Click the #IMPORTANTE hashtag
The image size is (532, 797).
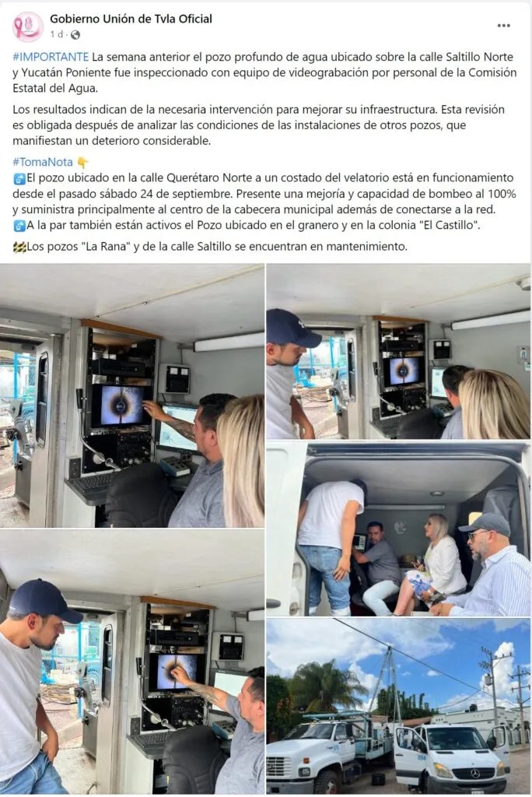click(x=51, y=56)
